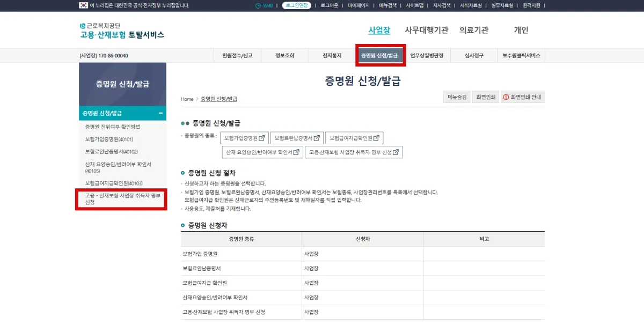This screenshot has width=644, height=325.
Task: Click the 메뉴숨김 button
Action: 457,97
